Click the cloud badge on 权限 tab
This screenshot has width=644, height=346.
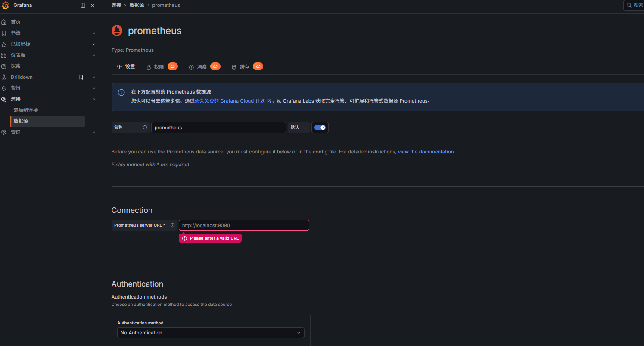click(173, 66)
